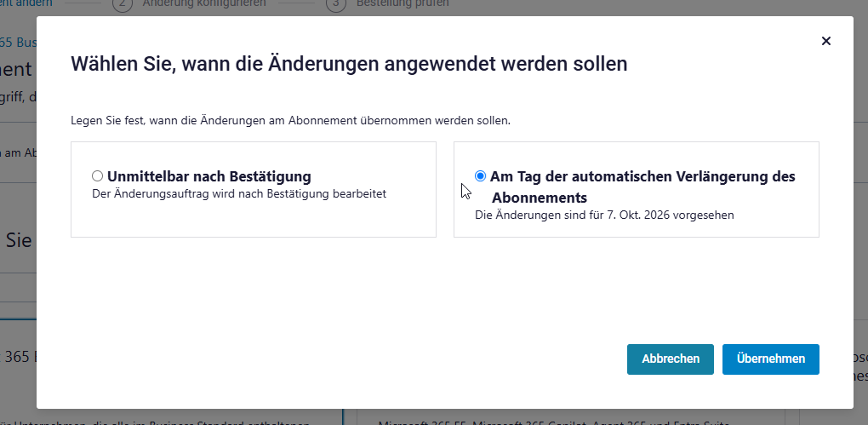Image resolution: width=868 pixels, height=425 pixels.
Task: Click the 'Unmittelbar nach Bestätigung' bold label
Action: click(x=209, y=177)
